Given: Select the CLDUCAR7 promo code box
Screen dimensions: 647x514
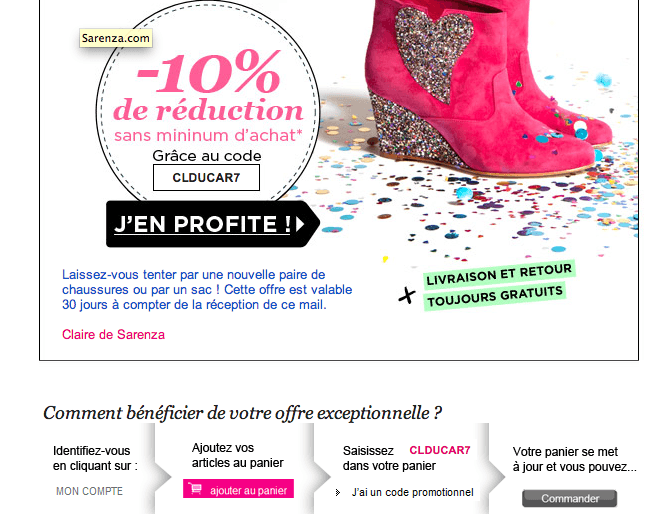Looking at the screenshot, I should click(x=206, y=177).
